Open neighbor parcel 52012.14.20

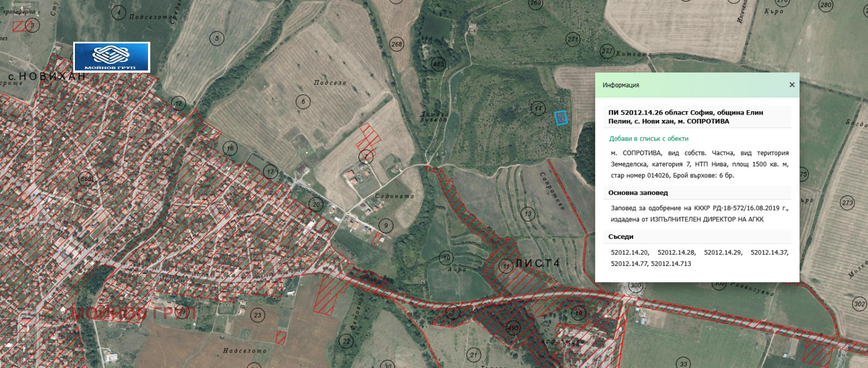tap(629, 252)
